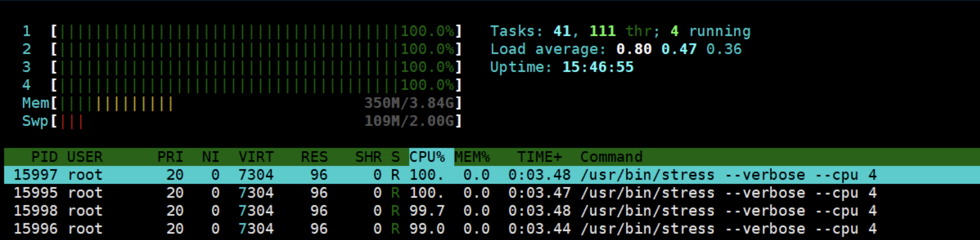Click the NI column header
Screen dimensions: 980x240
coord(210,157)
